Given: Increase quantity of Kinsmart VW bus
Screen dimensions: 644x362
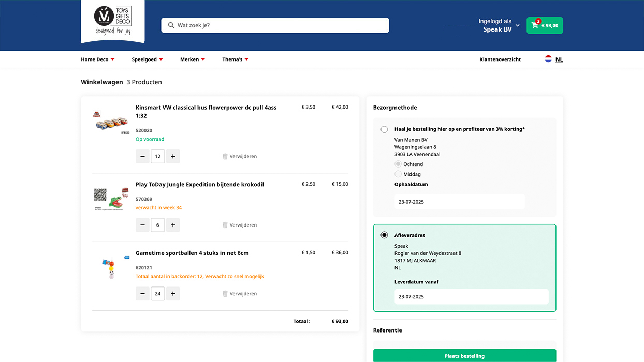Looking at the screenshot, I should 173,156.
